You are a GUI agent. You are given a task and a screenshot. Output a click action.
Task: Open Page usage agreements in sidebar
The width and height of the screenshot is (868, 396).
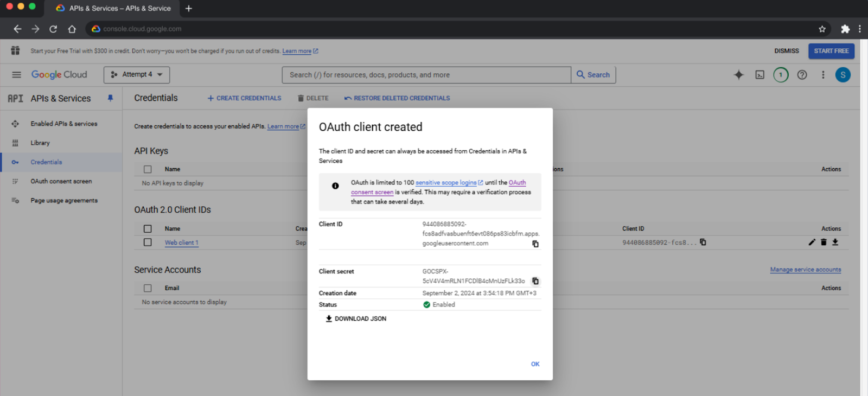[x=64, y=200]
